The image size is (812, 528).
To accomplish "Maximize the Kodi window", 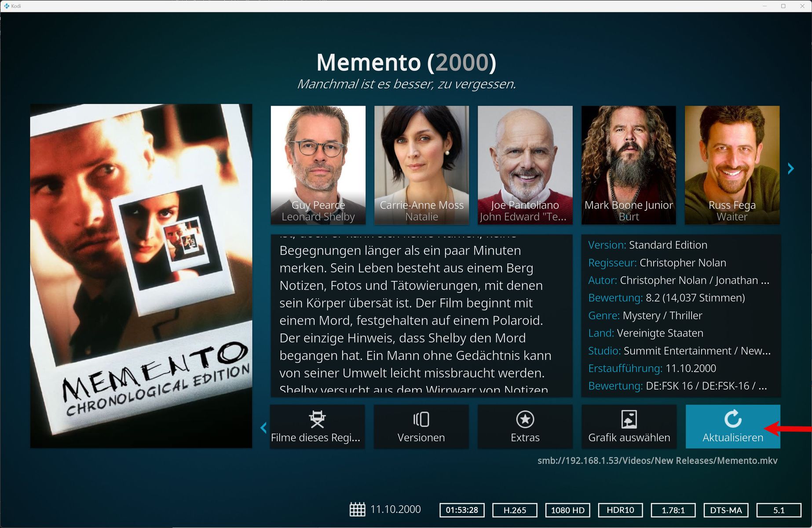I will pos(783,6).
